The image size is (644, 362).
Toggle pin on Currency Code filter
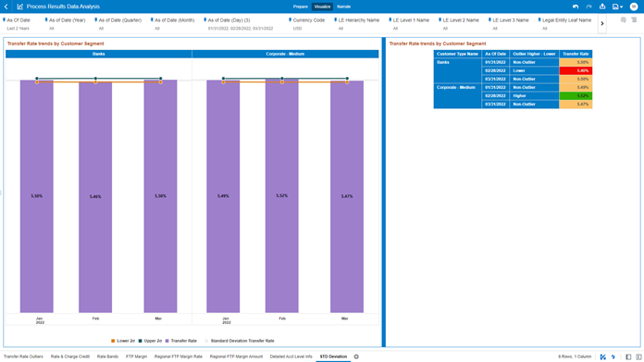coord(290,19)
